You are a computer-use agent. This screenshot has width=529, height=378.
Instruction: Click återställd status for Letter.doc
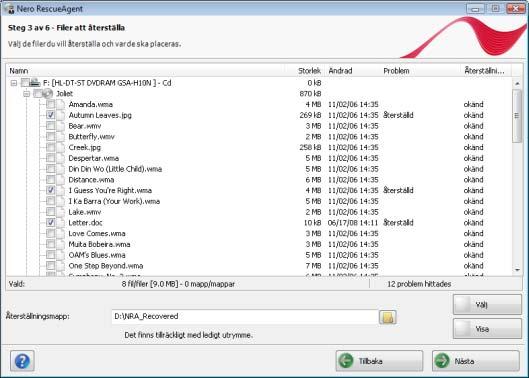pos(398,223)
